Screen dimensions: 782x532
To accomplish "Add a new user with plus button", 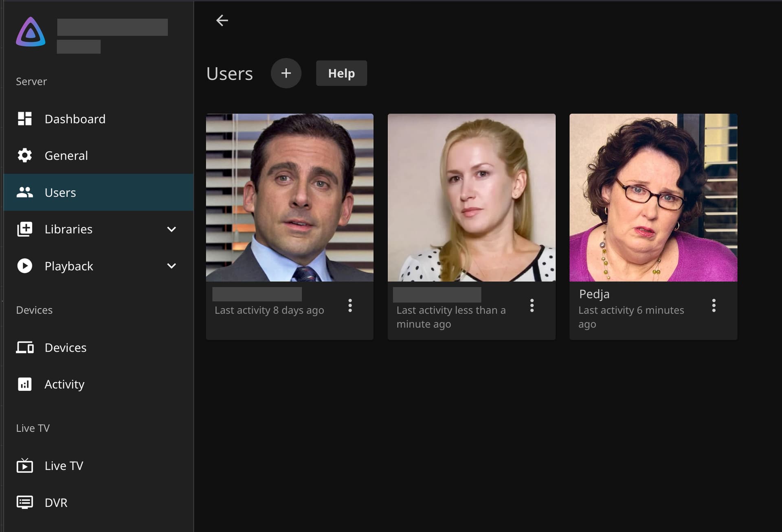I will click(286, 73).
